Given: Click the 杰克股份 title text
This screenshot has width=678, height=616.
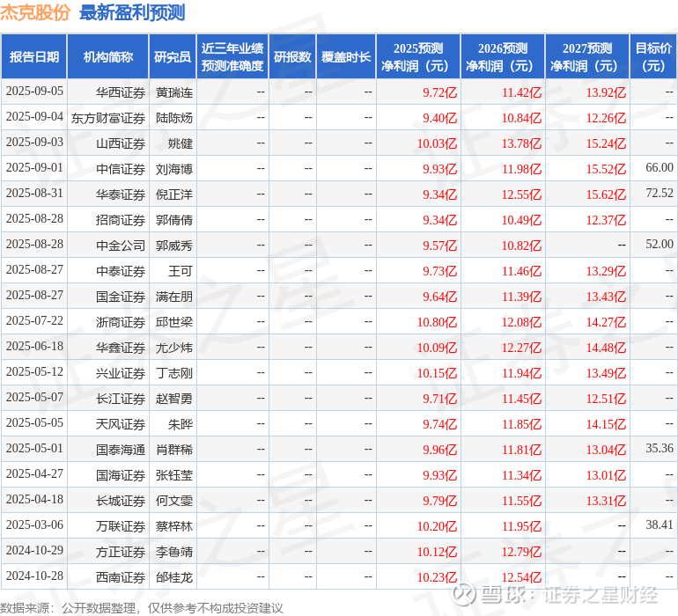Looking at the screenshot, I should 35,12.
